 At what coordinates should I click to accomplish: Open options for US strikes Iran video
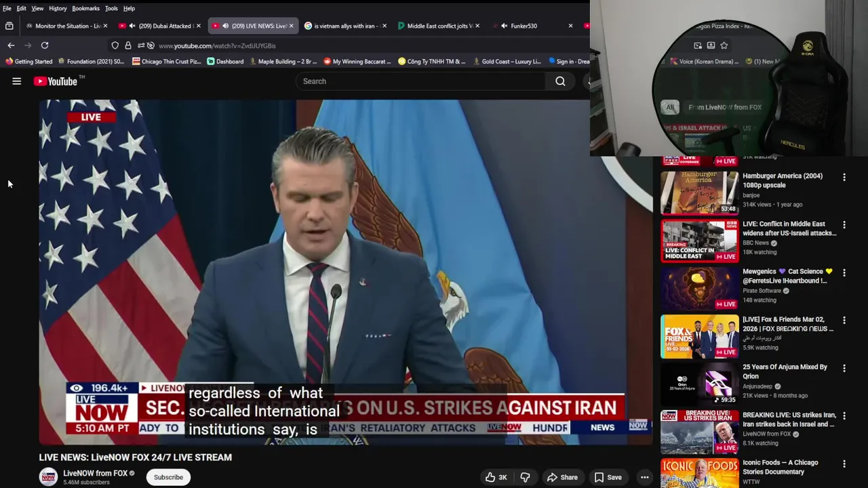[844, 416]
